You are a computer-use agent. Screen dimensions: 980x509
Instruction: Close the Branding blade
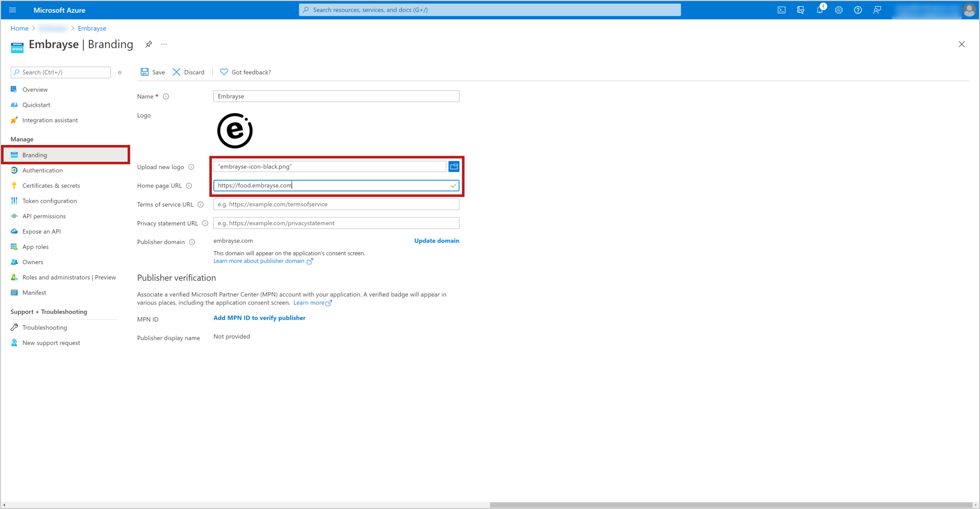(962, 44)
